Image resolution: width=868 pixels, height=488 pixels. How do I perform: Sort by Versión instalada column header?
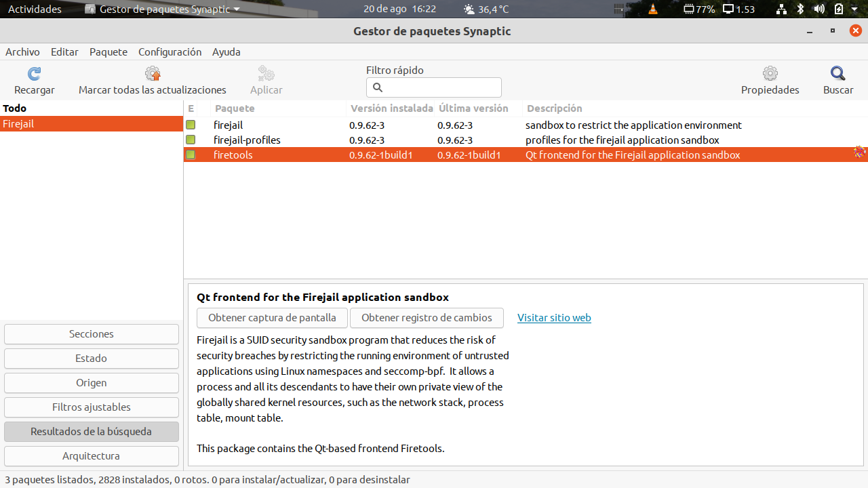coord(391,108)
